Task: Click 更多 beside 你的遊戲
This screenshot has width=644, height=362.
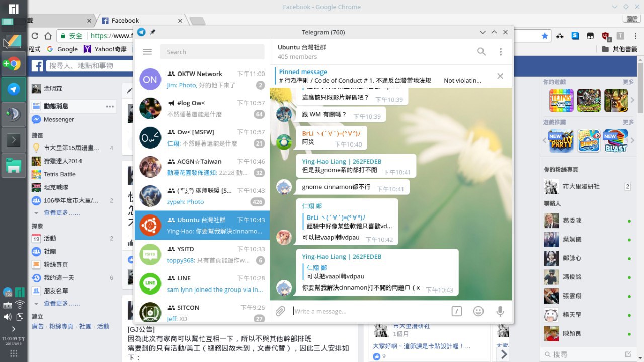Action: click(628, 82)
